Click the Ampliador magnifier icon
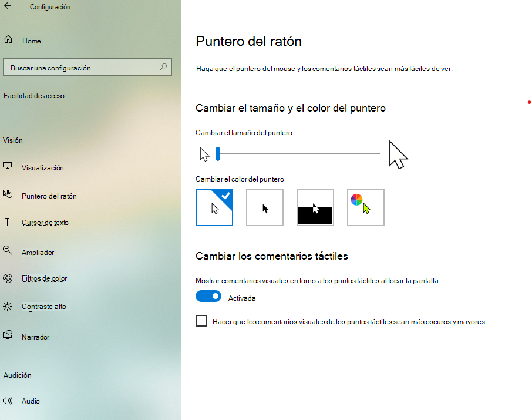532x420 pixels. (x=8, y=251)
